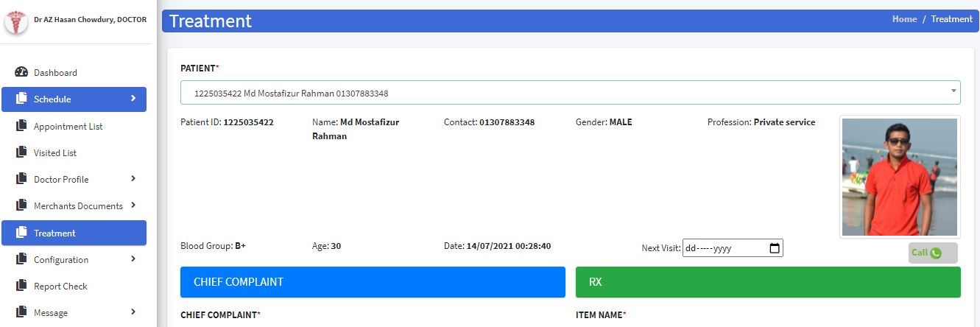Click the blue Chief Complaint header
This screenshot has width=980, height=327.
[x=373, y=282]
